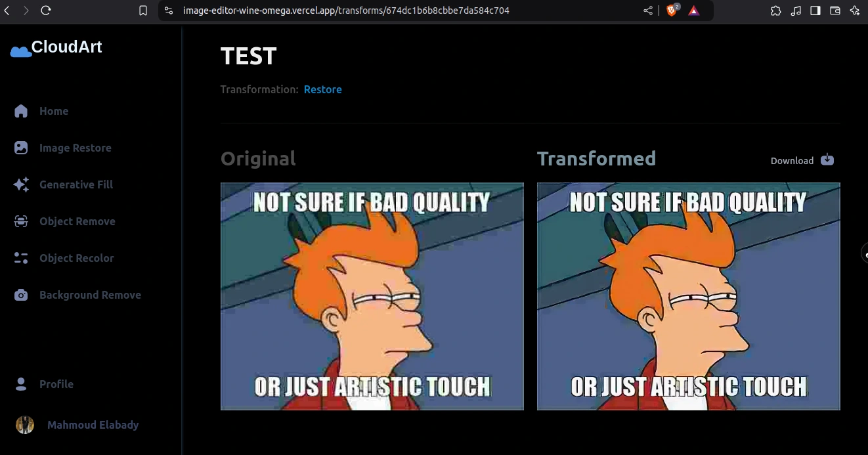Click the Object Recolor sidebar icon

point(21,258)
